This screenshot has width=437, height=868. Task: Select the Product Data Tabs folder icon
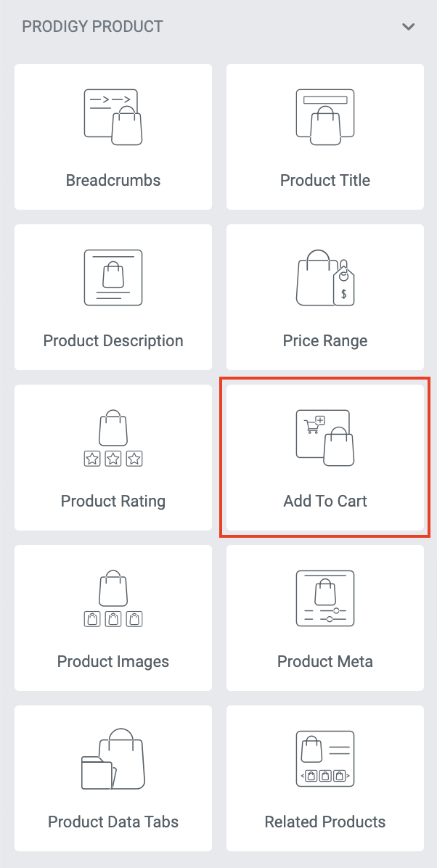point(113,758)
